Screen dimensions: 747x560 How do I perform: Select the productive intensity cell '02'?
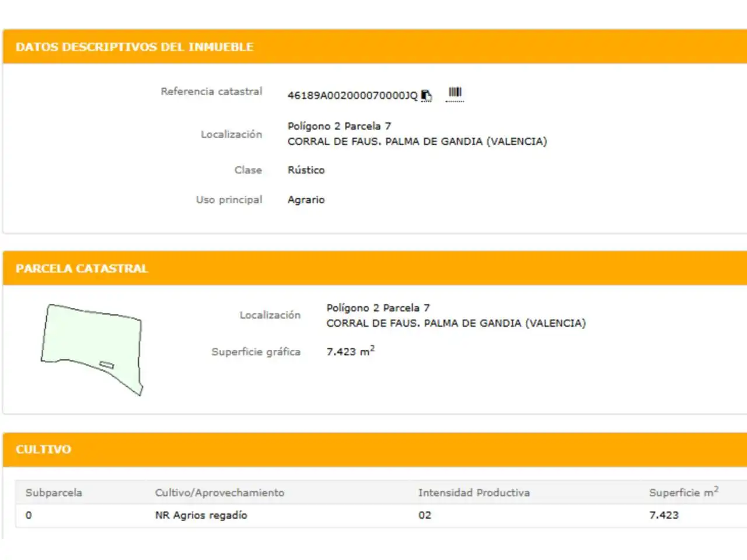[425, 515]
